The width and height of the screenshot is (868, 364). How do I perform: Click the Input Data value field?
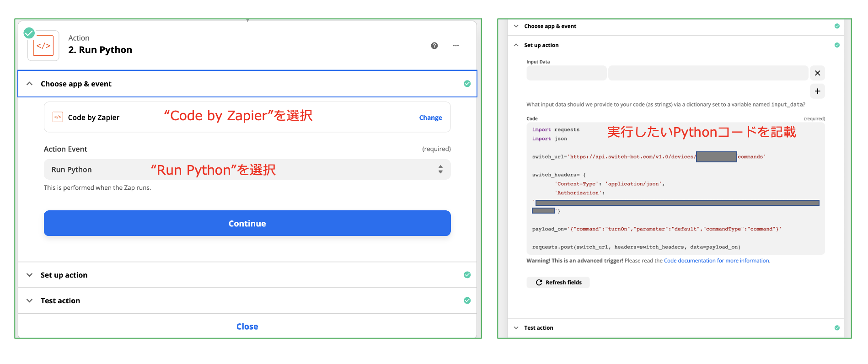[708, 73]
